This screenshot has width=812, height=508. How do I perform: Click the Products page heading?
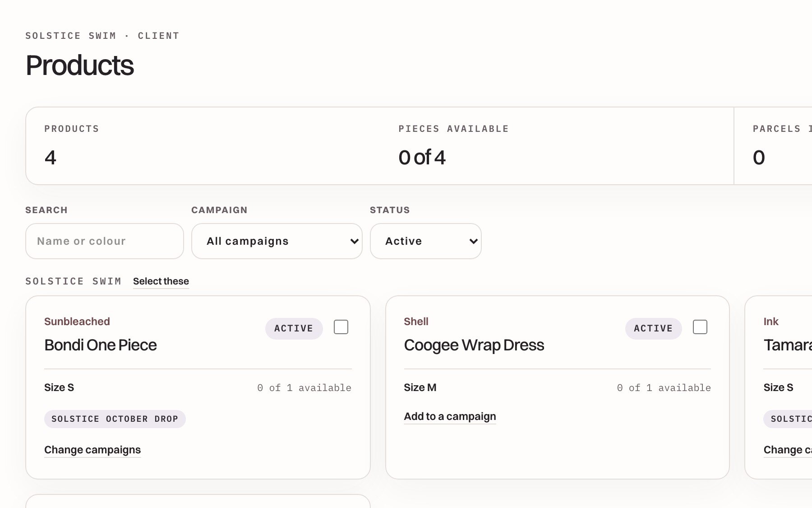pos(80,65)
